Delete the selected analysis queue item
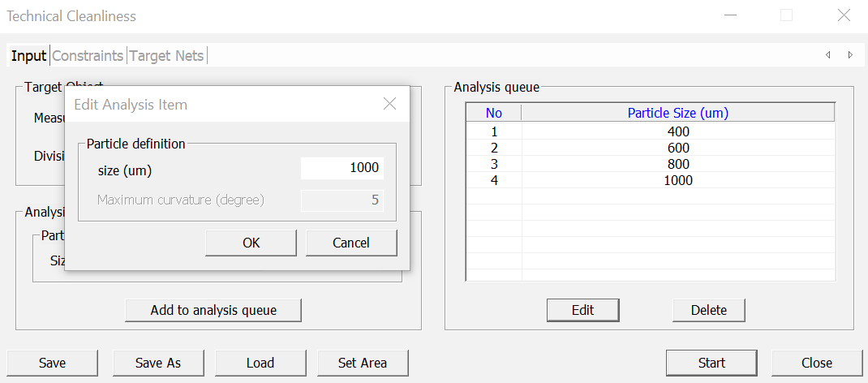This screenshot has height=383, width=868. click(708, 310)
